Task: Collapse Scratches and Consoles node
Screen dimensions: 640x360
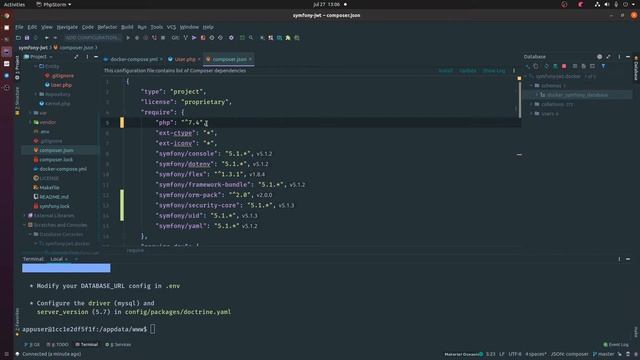Action: 24,225
